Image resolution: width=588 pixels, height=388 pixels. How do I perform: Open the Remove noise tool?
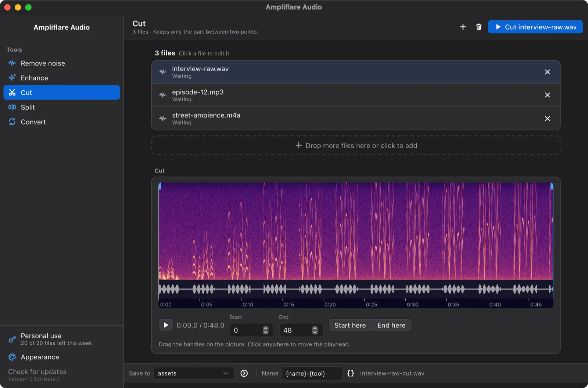coord(62,63)
